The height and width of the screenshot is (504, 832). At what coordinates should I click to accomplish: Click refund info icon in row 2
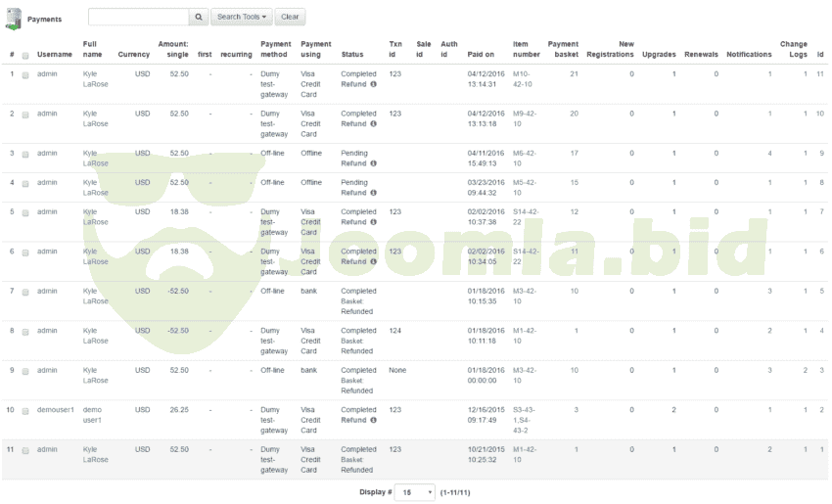tap(373, 124)
